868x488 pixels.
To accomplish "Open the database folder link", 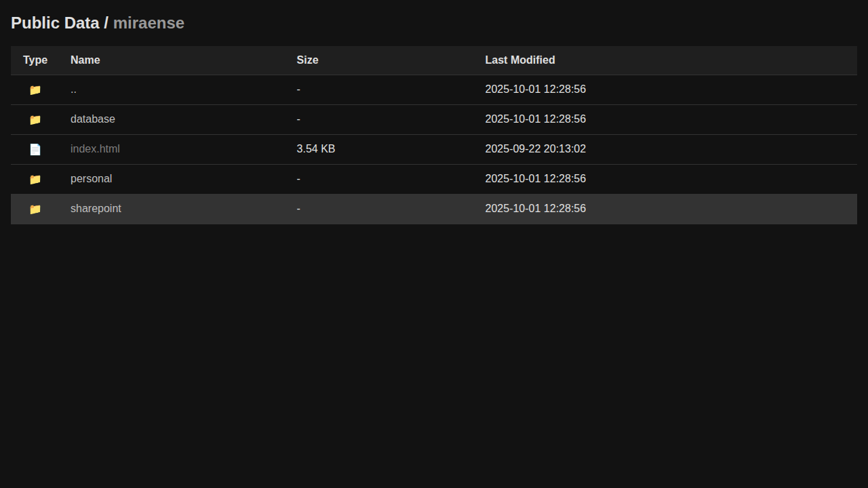I will pos(93,119).
